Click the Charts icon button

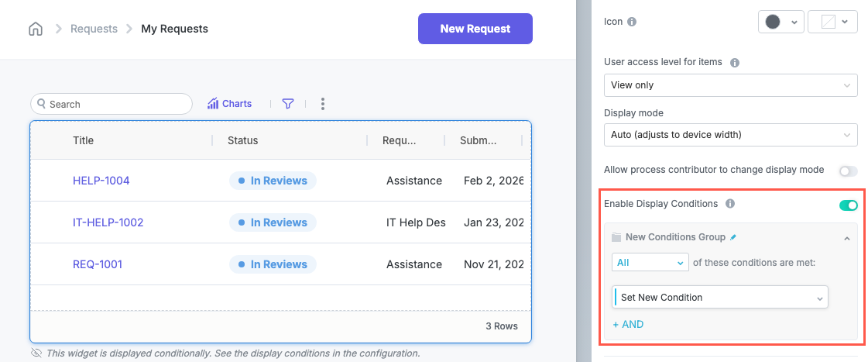coord(229,104)
